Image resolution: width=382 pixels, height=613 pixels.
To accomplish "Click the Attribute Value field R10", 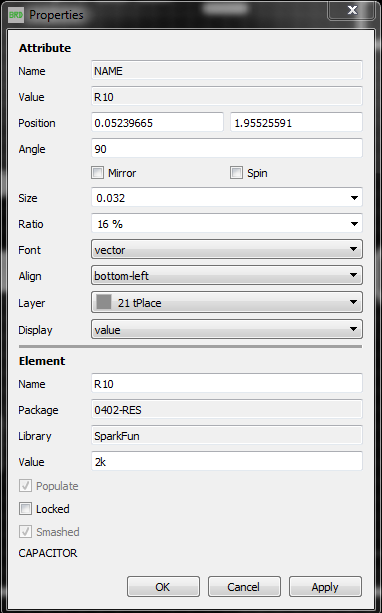I will (227, 97).
